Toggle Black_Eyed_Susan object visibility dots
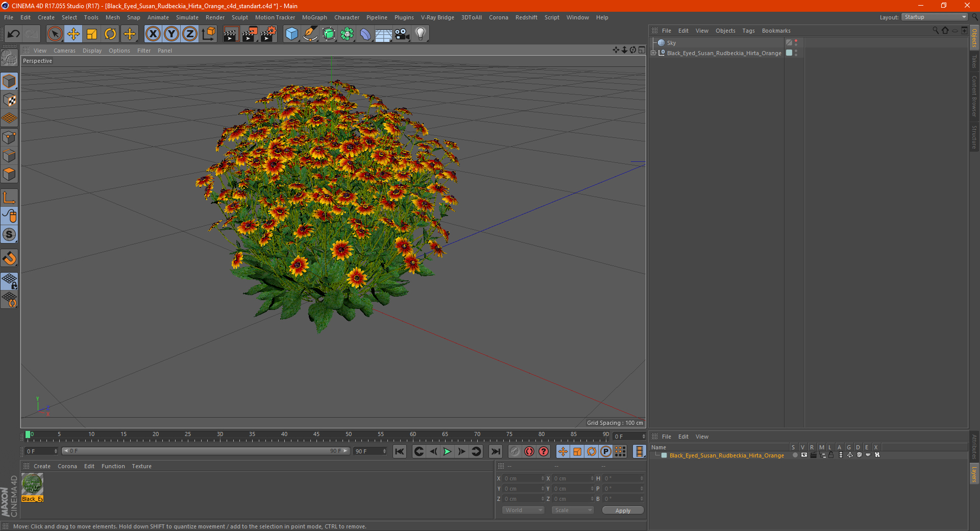This screenshot has height=531, width=980. (796, 53)
